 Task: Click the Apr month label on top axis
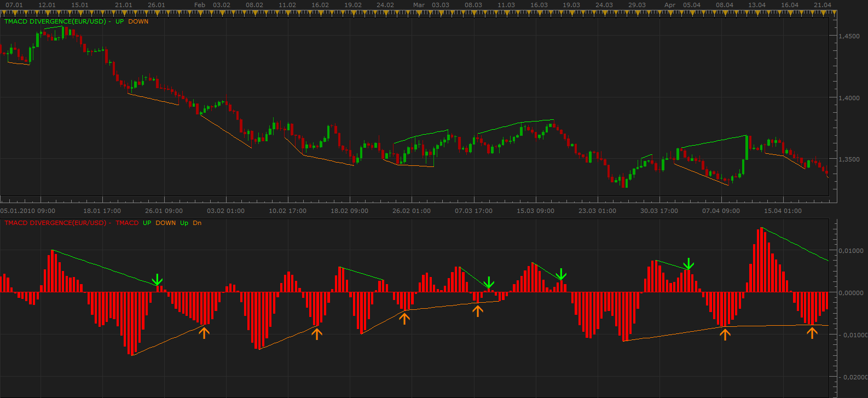pyautogui.click(x=670, y=5)
